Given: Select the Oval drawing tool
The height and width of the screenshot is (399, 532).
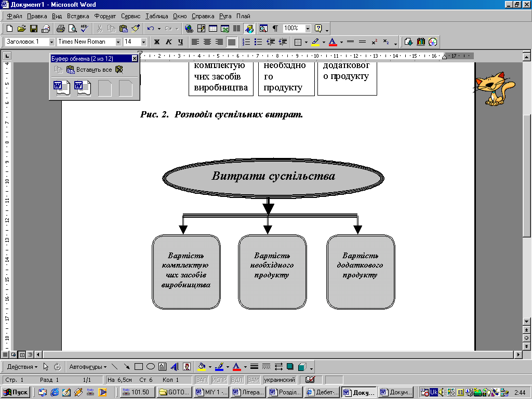Looking at the screenshot, I should click(151, 366).
